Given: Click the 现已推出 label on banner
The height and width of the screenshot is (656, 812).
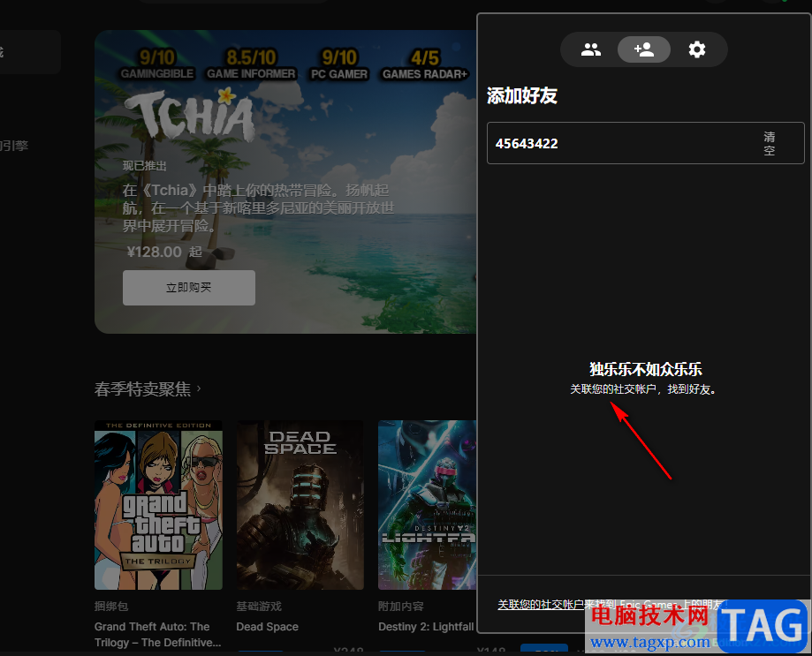Looking at the screenshot, I should point(145,166).
